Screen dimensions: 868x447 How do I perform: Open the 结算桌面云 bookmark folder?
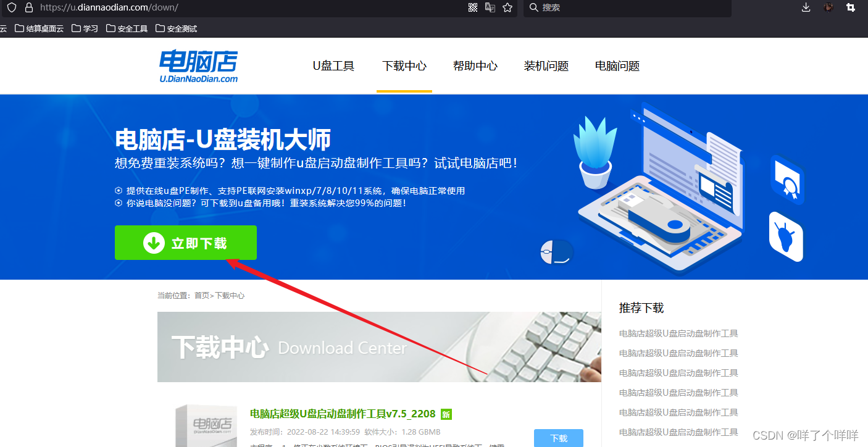(39, 28)
